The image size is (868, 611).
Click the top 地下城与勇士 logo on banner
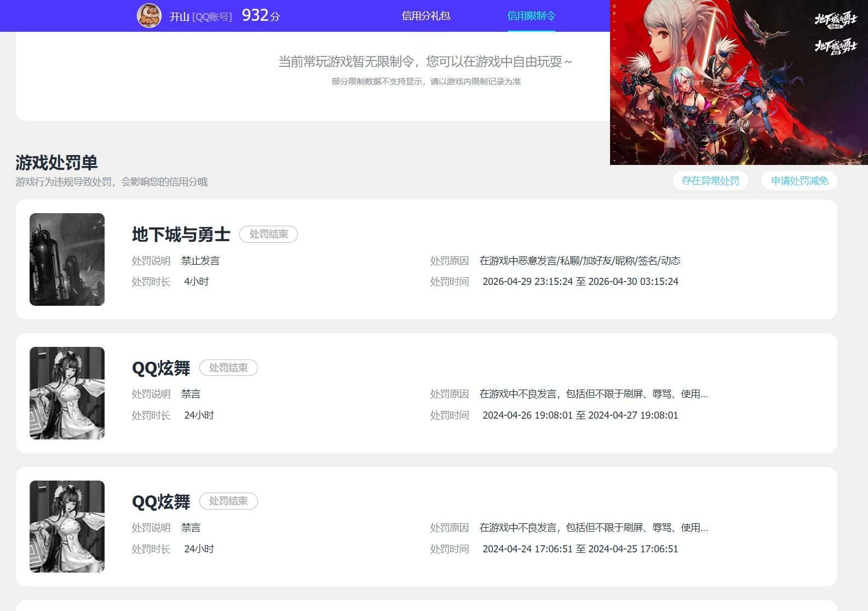pos(836,19)
